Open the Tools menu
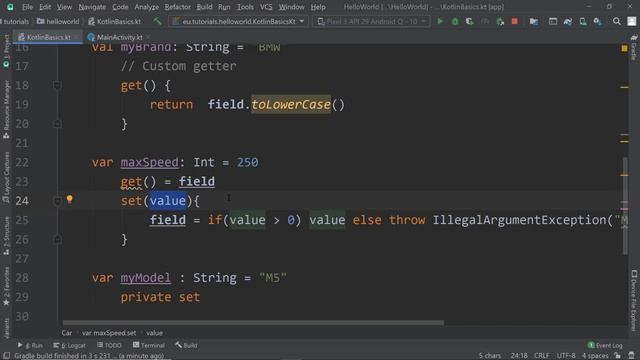This screenshot has width=640, height=360. (245, 7)
